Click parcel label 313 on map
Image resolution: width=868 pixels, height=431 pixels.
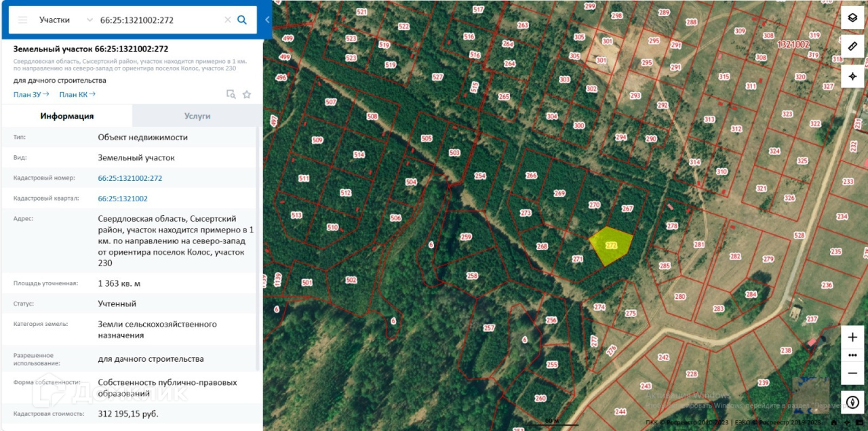709,120
